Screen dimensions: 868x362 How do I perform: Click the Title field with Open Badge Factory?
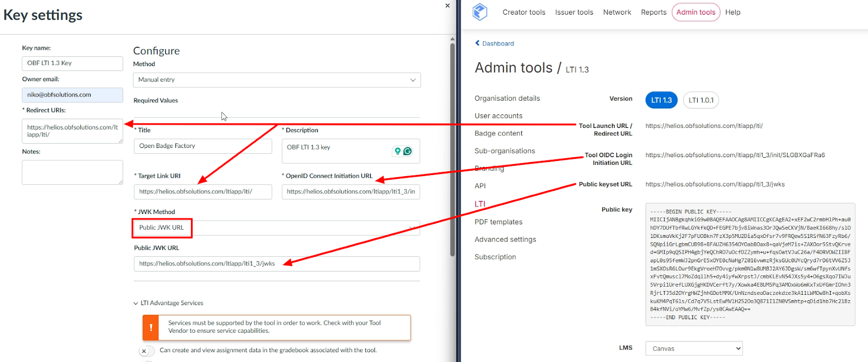203,146
